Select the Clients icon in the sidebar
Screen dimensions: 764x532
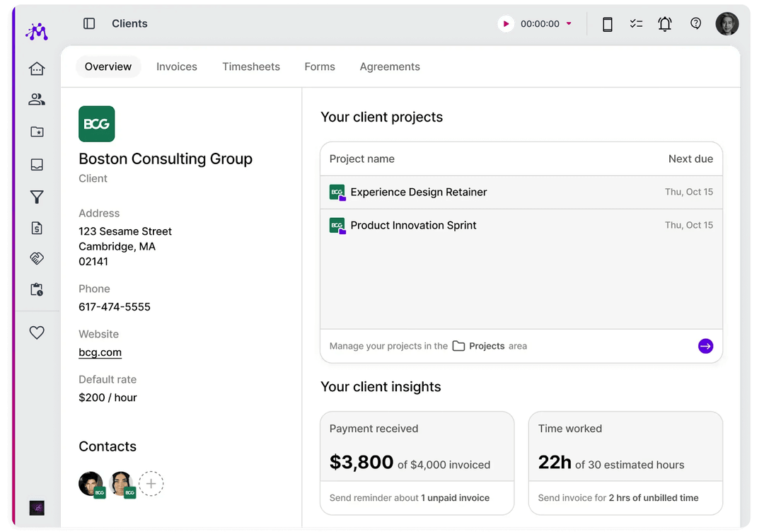pyautogui.click(x=37, y=100)
